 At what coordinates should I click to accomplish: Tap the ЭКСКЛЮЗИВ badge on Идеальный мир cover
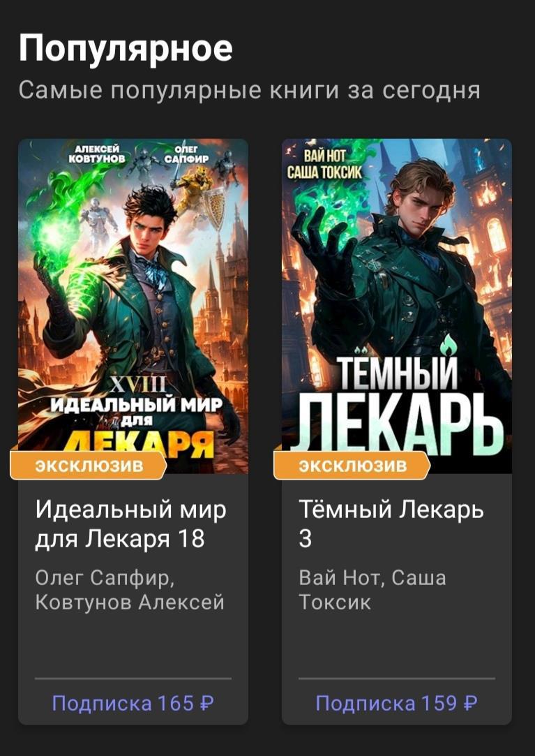coord(89,466)
